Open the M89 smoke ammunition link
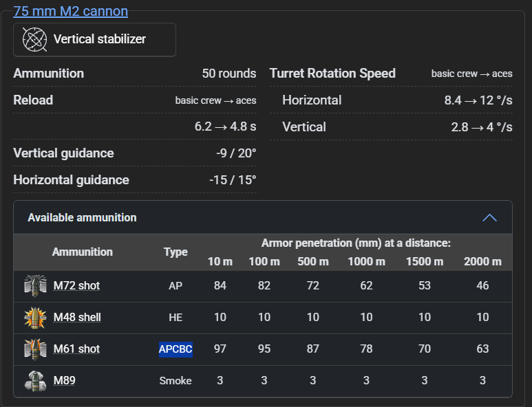Image resolution: width=532 pixels, height=407 pixels. 65,380
